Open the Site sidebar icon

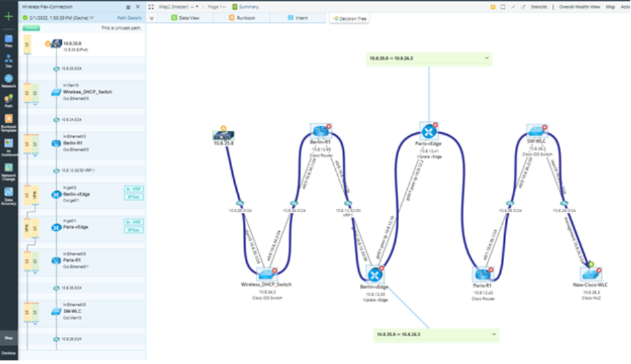8,60
